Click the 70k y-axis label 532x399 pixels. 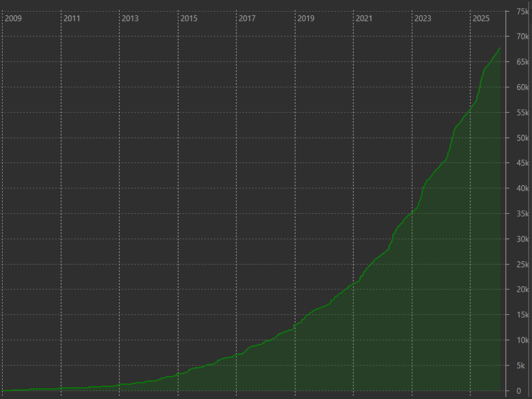[522, 37]
